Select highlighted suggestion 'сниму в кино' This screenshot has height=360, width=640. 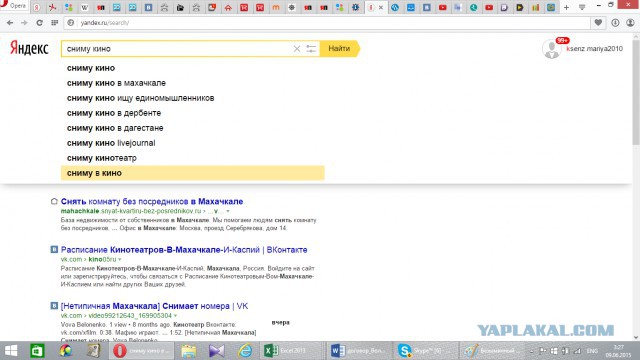pyautogui.click(x=193, y=173)
